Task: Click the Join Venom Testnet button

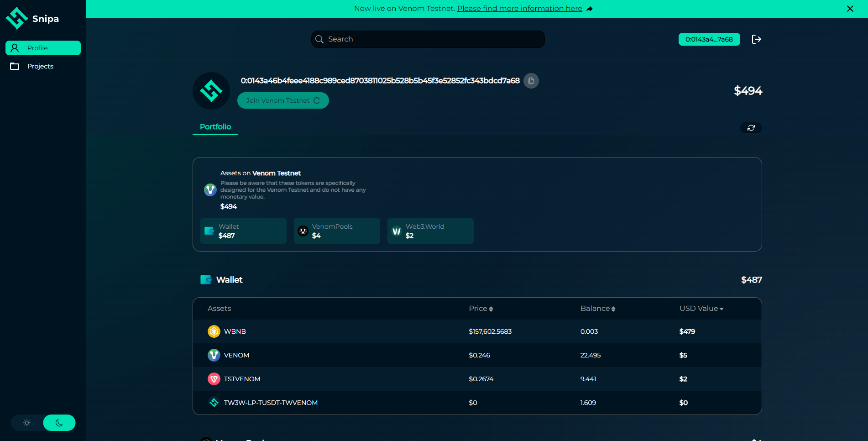Action: tap(283, 100)
